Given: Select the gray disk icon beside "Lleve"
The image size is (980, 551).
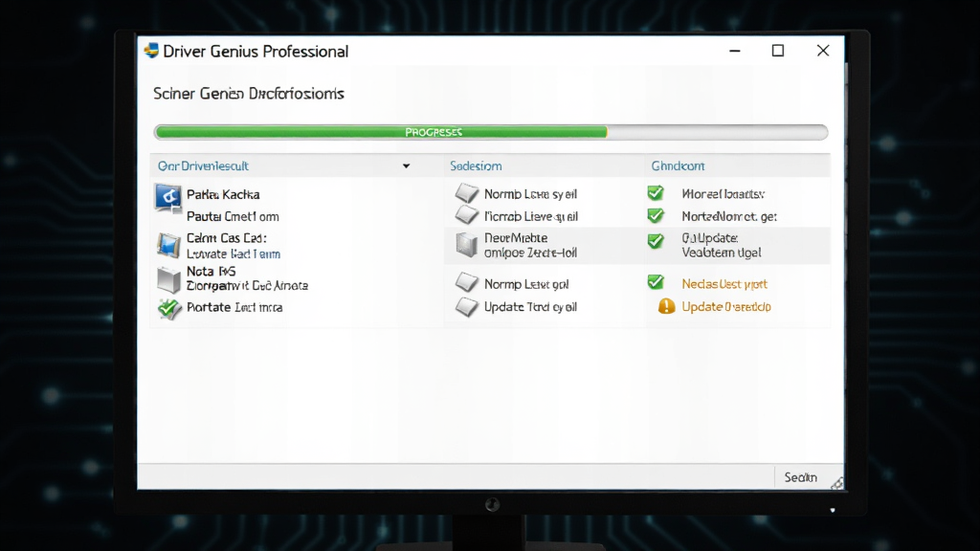Looking at the screenshot, I should pyautogui.click(x=467, y=215).
